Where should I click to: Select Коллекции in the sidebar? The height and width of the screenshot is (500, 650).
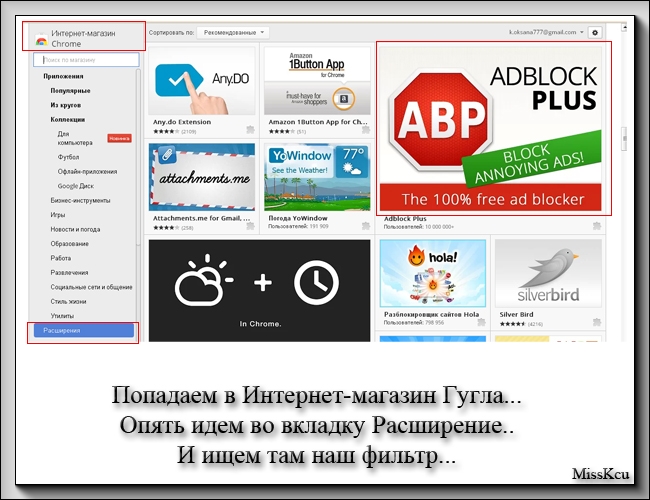point(68,119)
